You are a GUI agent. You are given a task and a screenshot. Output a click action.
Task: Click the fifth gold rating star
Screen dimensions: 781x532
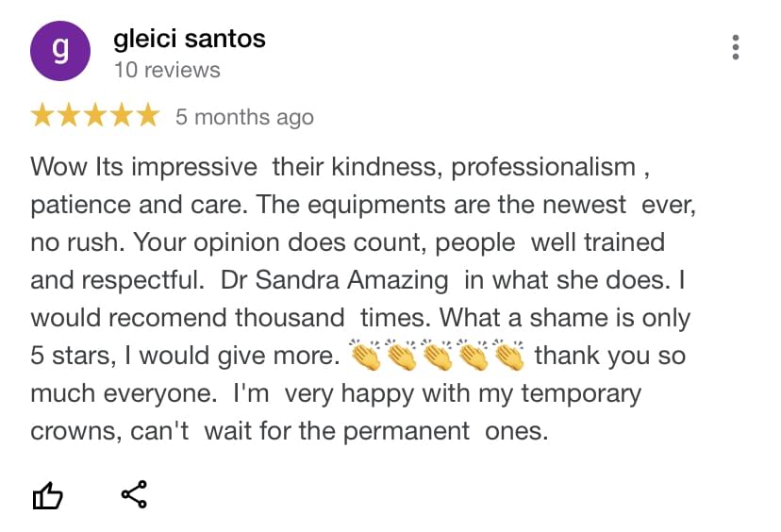[x=146, y=116]
